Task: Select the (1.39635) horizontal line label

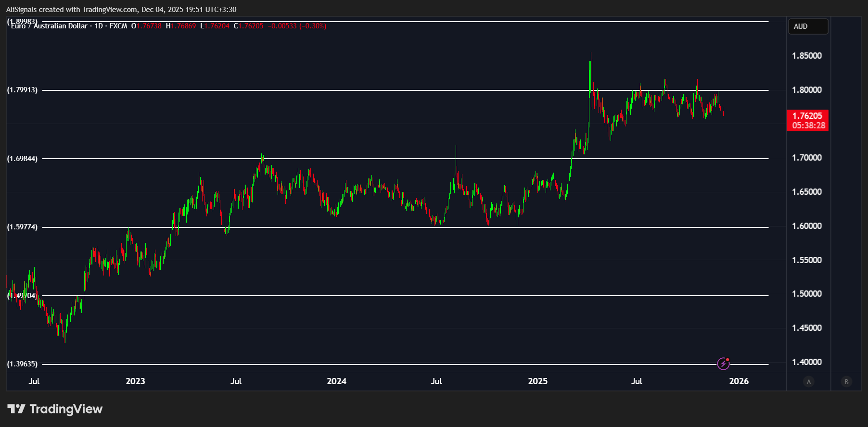Action: [x=22, y=364]
